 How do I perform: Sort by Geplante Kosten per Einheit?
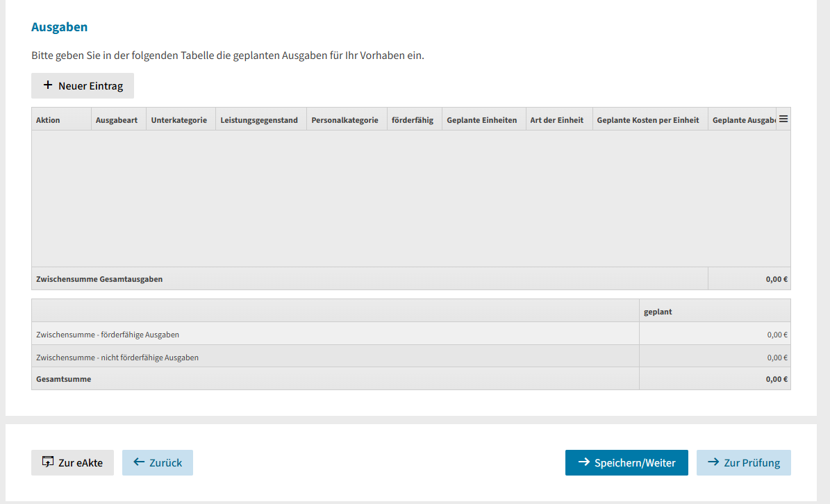pyautogui.click(x=648, y=120)
